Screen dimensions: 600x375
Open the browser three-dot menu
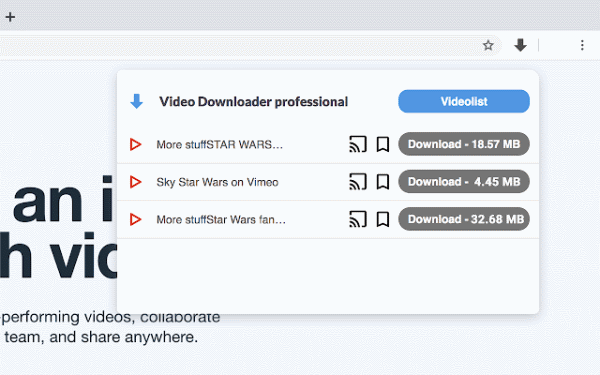582,45
